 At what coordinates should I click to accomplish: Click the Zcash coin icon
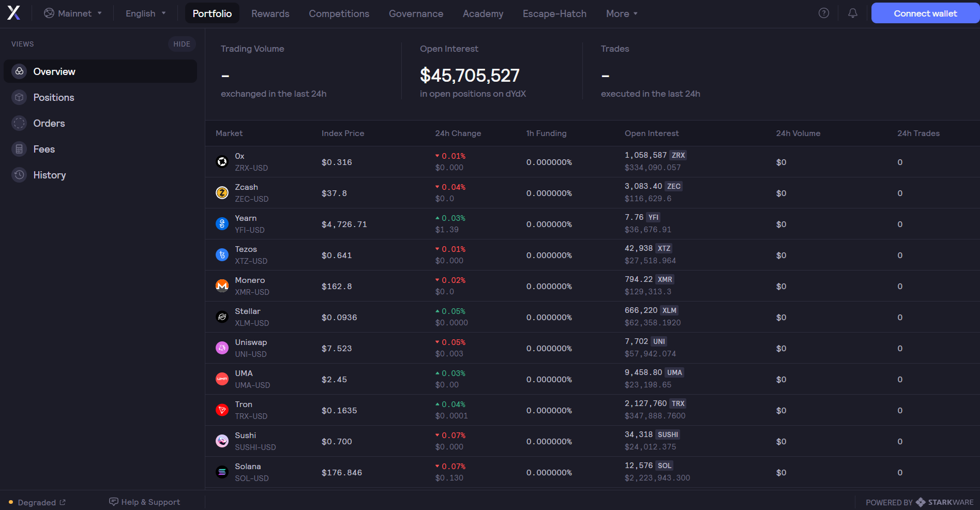point(222,193)
